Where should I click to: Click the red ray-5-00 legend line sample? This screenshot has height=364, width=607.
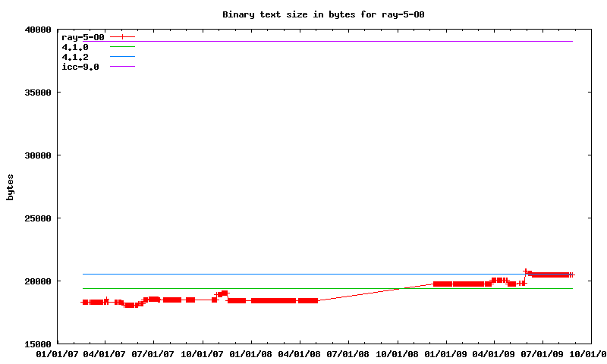coord(122,36)
